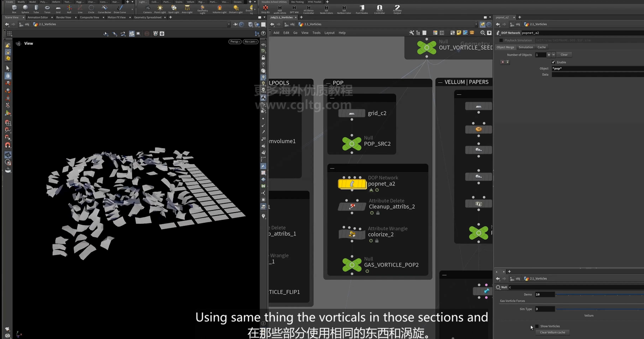The height and width of the screenshot is (339, 644).
Task: Select the Cleanup_attribs_2 node
Action: (x=352, y=206)
